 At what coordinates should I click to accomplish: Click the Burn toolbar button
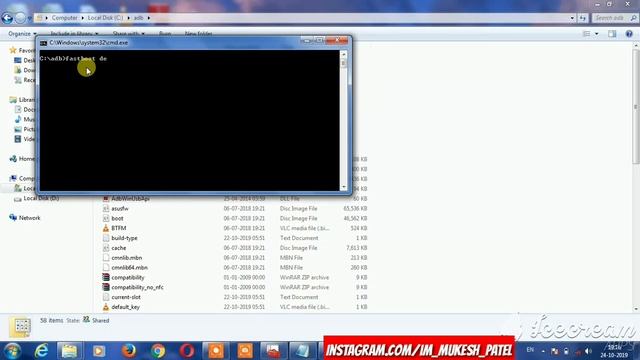[x=165, y=33]
